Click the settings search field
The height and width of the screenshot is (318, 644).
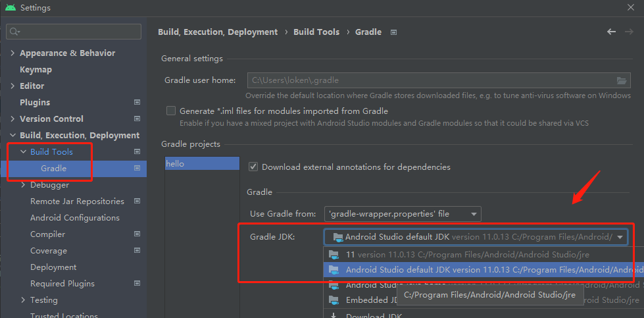[74, 32]
